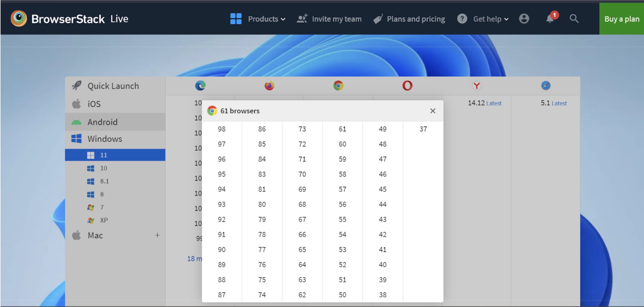
Task: Click the Buy a plan button
Action: click(621, 19)
